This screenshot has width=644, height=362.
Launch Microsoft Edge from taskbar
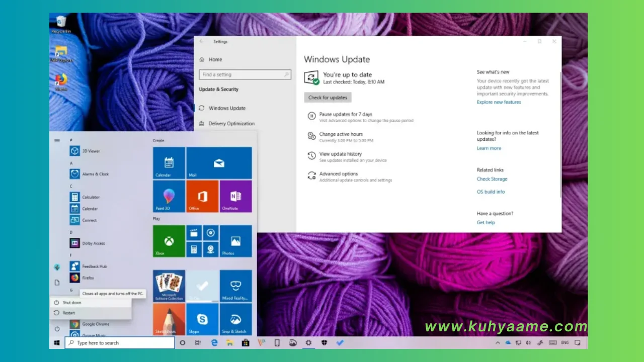click(214, 343)
